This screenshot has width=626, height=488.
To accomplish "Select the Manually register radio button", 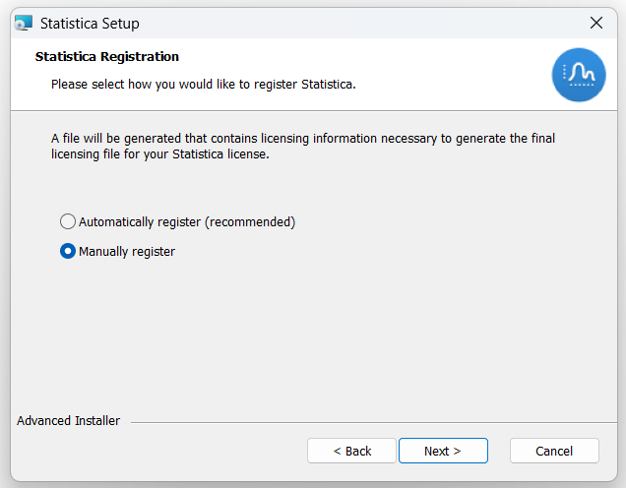I will point(67,251).
